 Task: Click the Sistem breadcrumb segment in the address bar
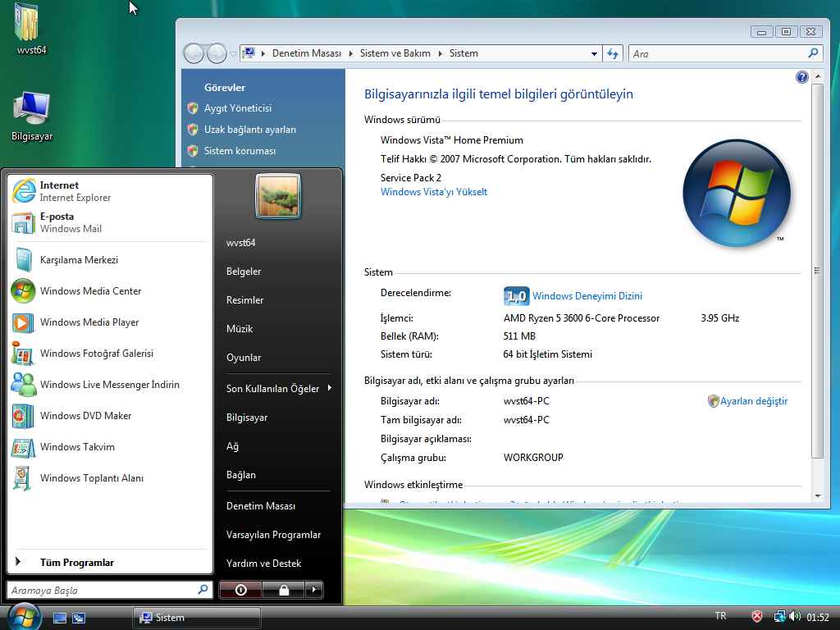[x=463, y=53]
